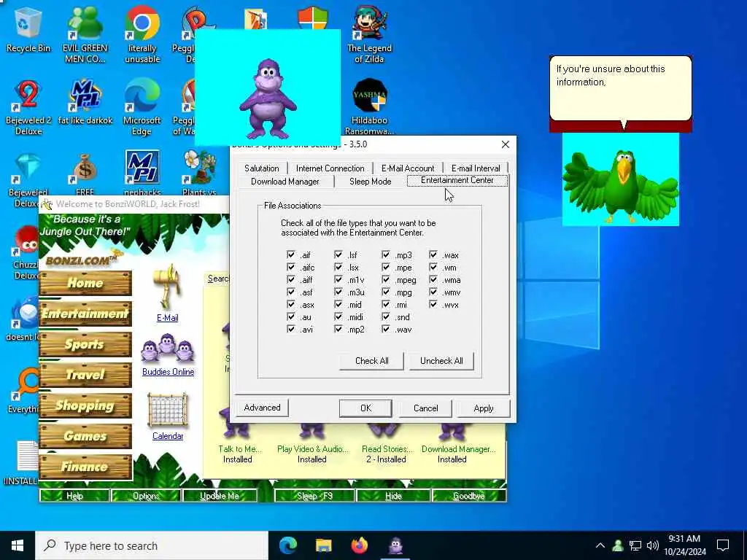Toggle the .wav file type checkbox
This screenshot has width=747, height=560.
click(x=385, y=329)
